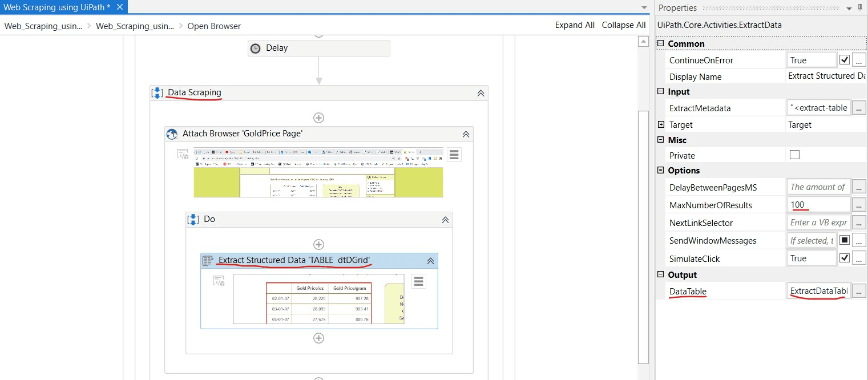
Task: Click first Web_Scraping_usin... breadcrumb
Action: pyautogui.click(x=43, y=26)
